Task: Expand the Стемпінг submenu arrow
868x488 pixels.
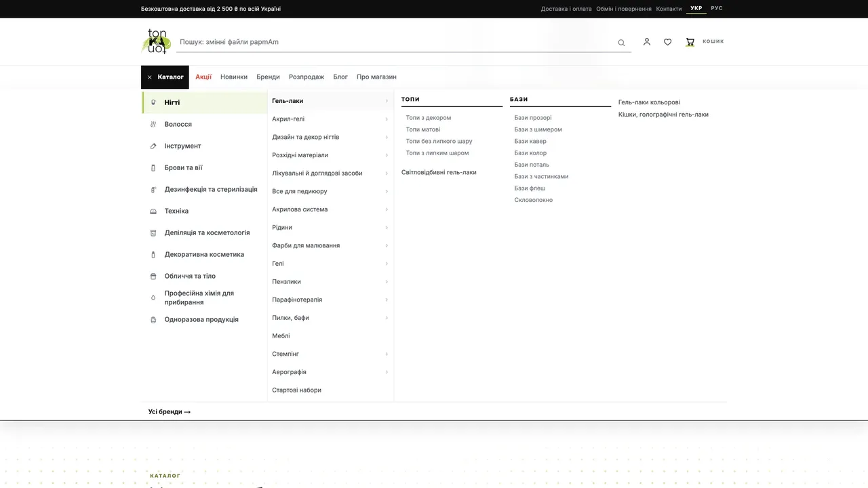Action: point(387,354)
